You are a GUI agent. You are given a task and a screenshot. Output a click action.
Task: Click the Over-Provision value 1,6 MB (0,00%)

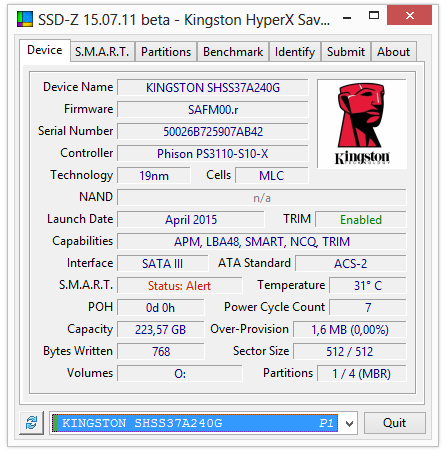click(350, 330)
